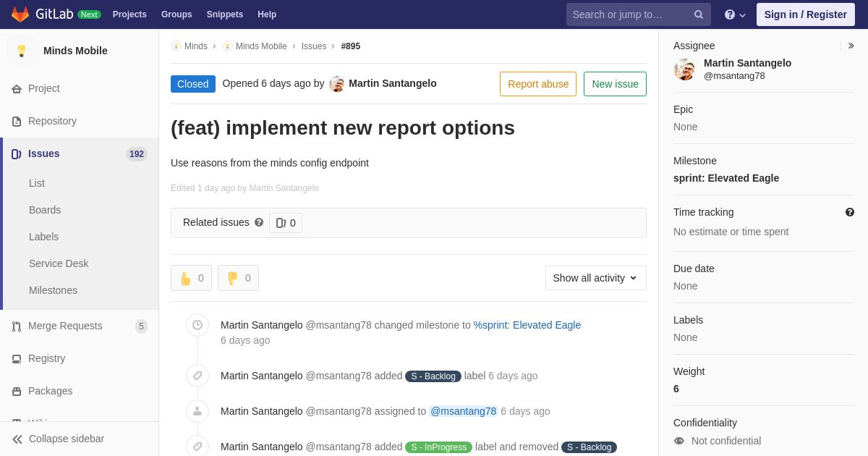Click the Issues icon in sidebar
Screen dimensions: 868x456
point(17,154)
